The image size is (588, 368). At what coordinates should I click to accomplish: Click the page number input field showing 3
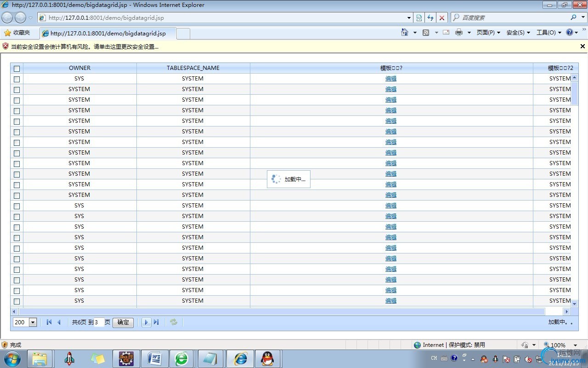98,322
